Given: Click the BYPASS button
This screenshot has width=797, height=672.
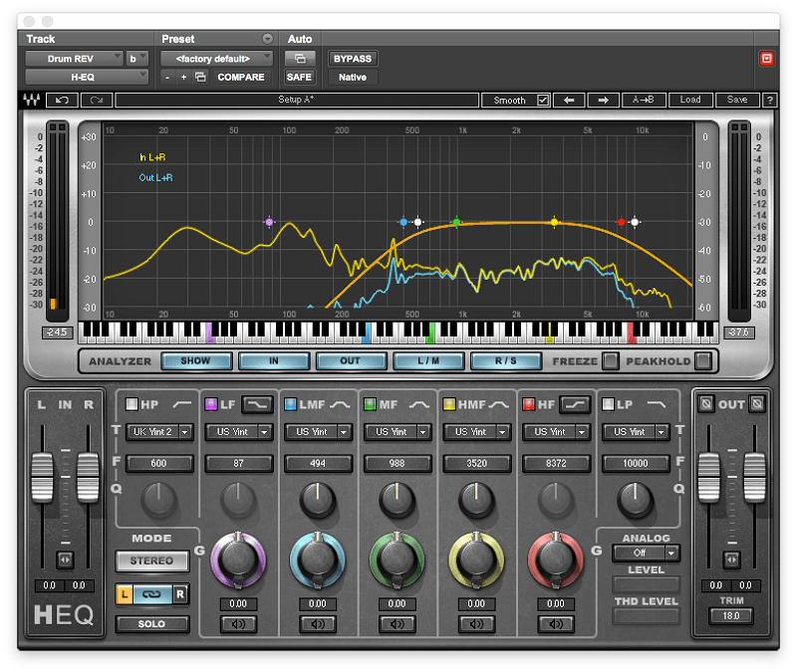Looking at the screenshot, I should 353,59.
